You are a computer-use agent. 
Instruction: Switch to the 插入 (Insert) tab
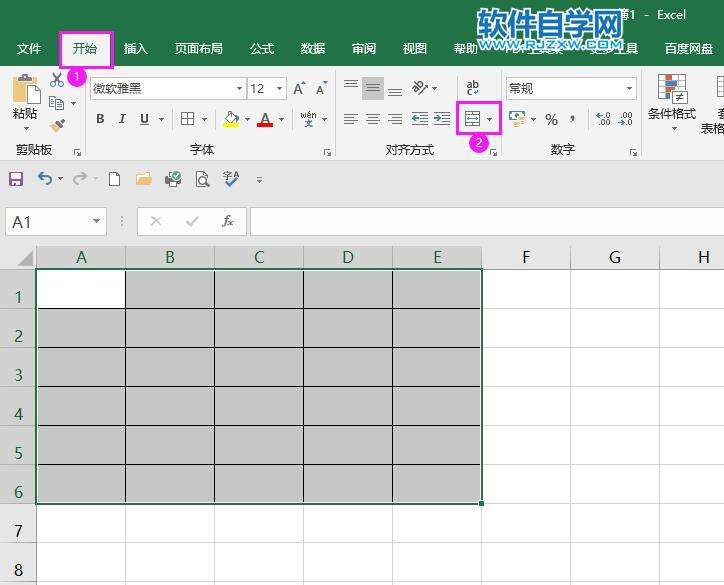135,48
